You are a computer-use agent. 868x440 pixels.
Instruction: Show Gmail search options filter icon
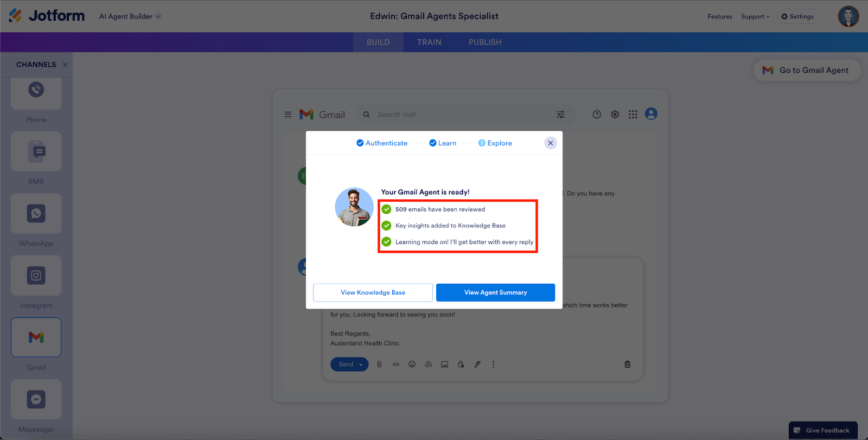[560, 114]
